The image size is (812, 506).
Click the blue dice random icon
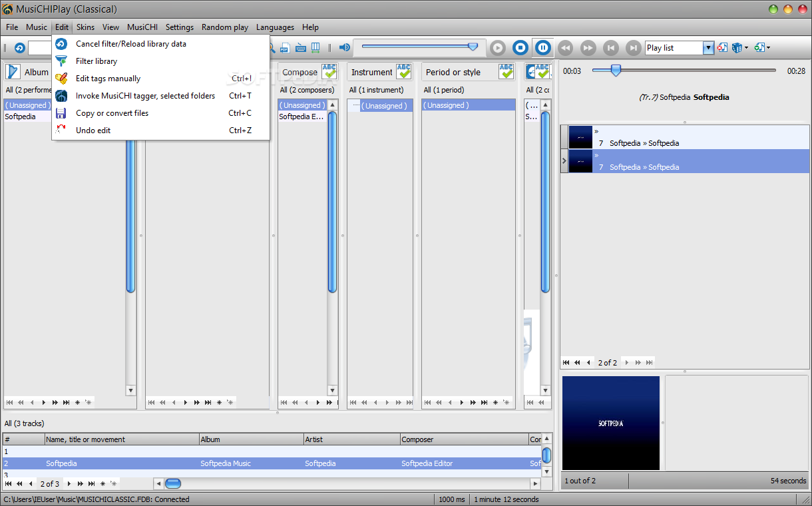[737, 48]
